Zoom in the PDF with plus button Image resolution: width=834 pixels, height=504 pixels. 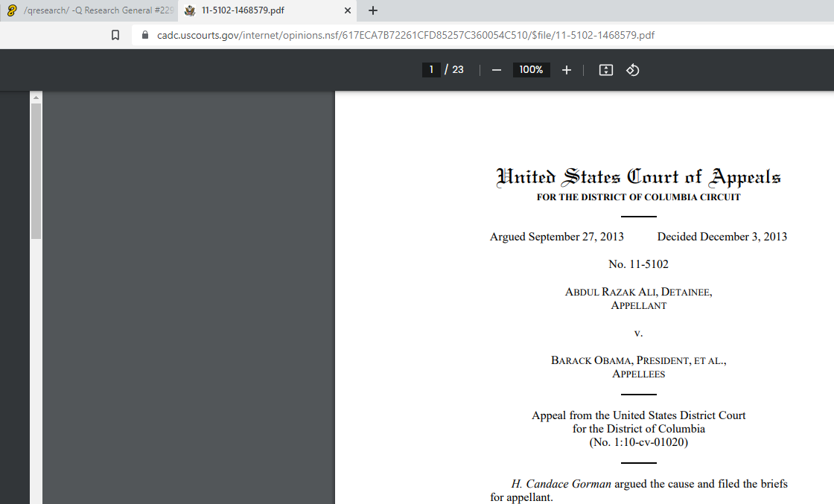tap(567, 70)
